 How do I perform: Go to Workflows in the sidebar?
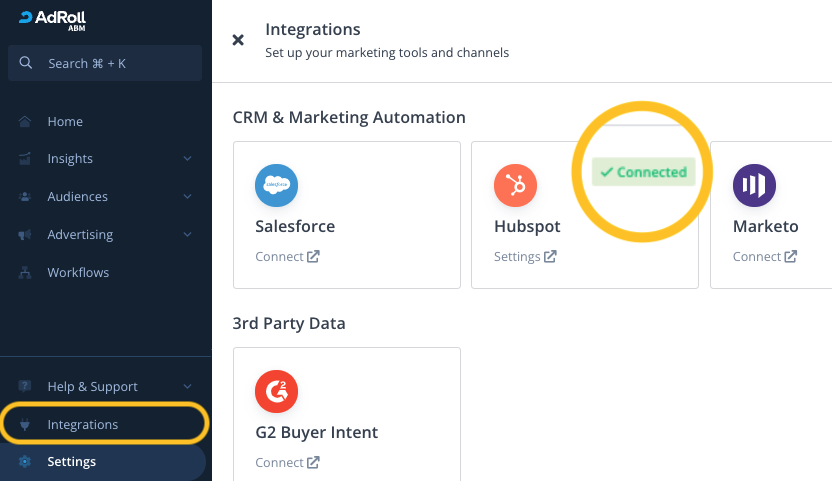pos(78,273)
